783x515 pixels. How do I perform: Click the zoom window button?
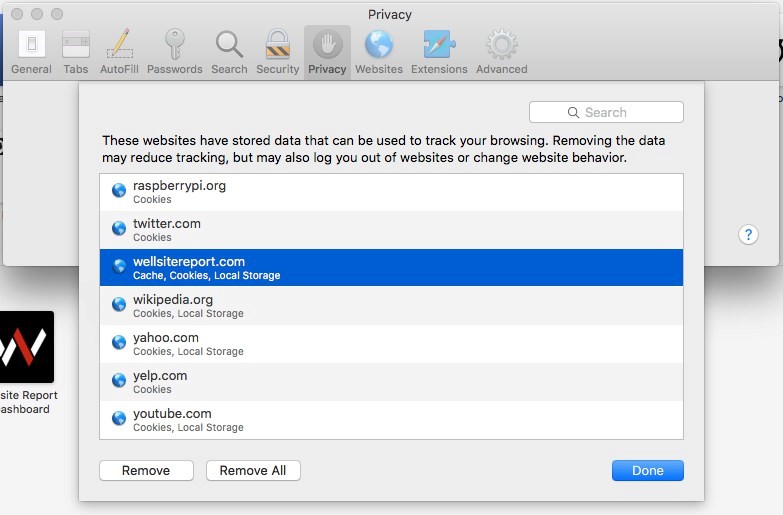[57, 14]
